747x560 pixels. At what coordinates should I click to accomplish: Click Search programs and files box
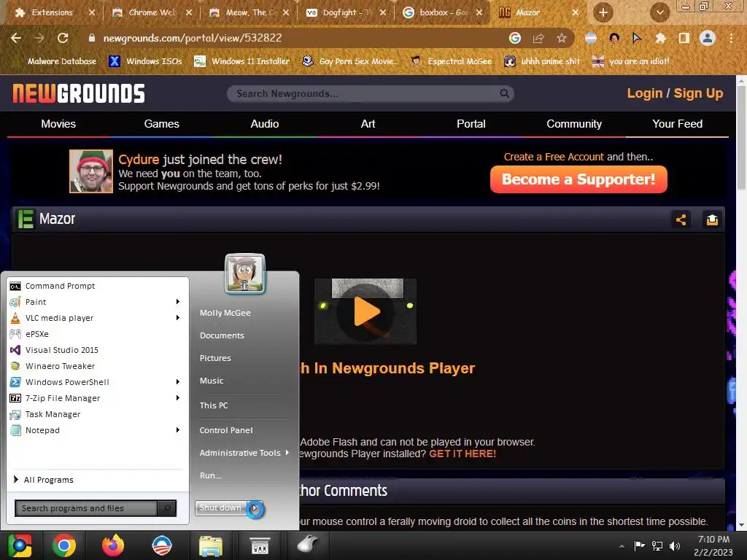tap(86, 508)
